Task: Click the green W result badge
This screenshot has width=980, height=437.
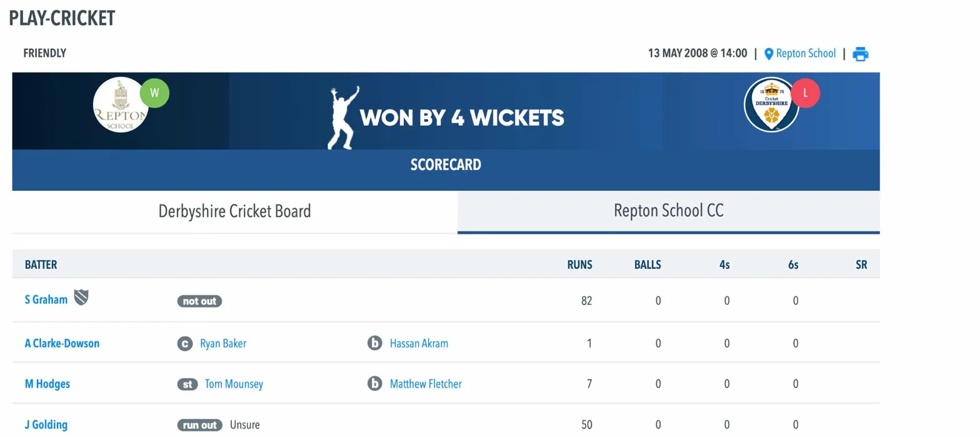Action: [x=154, y=93]
